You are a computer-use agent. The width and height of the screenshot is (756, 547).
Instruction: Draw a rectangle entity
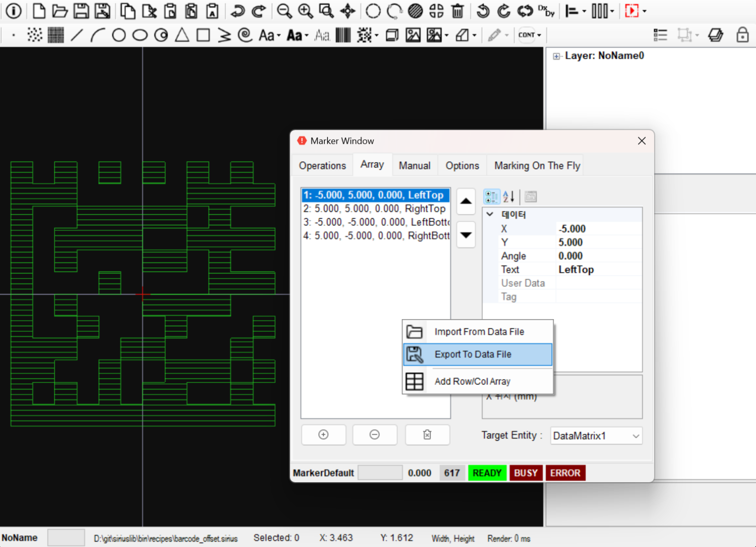[x=203, y=35]
